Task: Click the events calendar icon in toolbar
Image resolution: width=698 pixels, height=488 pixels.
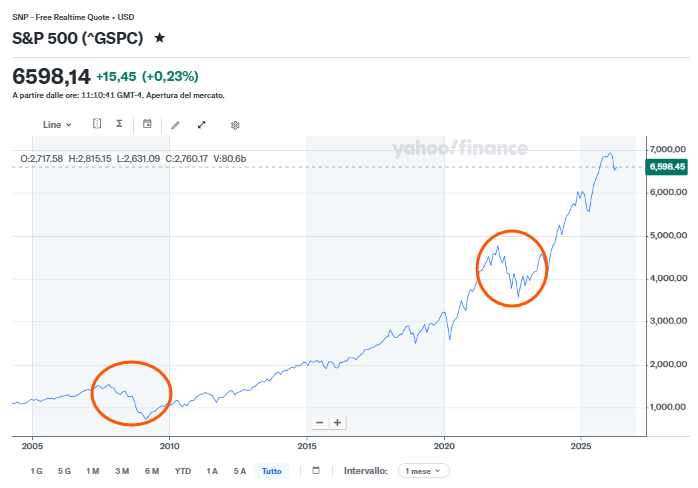Action: [x=147, y=124]
